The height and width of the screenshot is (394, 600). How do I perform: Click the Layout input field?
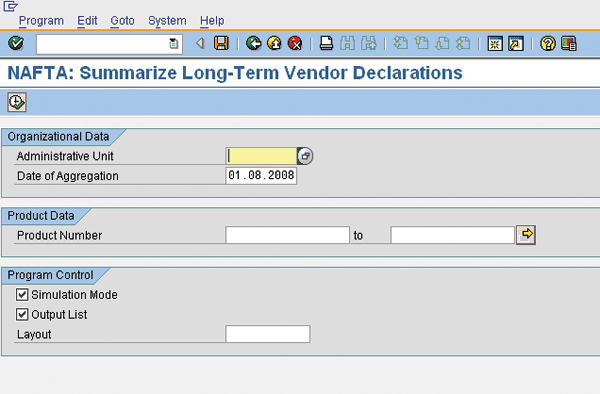point(268,334)
